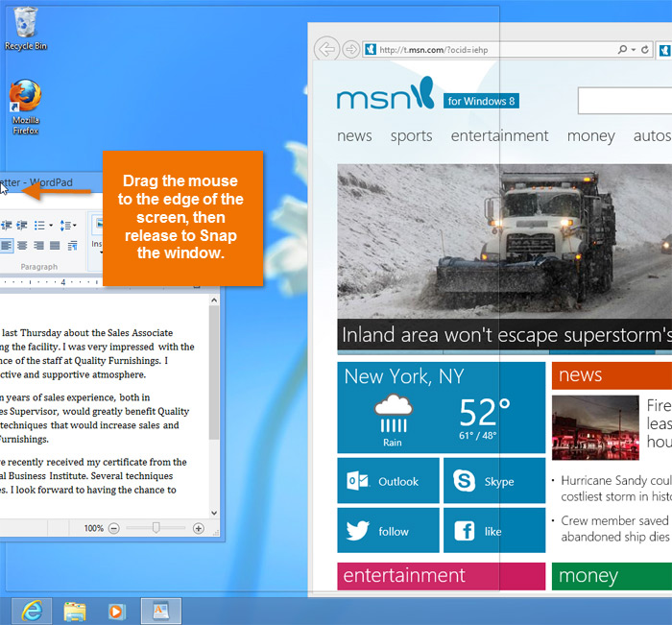The height and width of the screenshot is (625, 672).
Task: Open the bullet list style dropdown arrow
Action: (51, 225)
